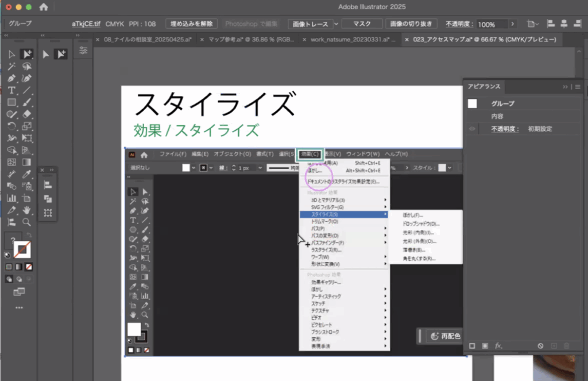Select the Type tool in the toolbar
This screenshot has height=381, width=588.
pos(11,90)
